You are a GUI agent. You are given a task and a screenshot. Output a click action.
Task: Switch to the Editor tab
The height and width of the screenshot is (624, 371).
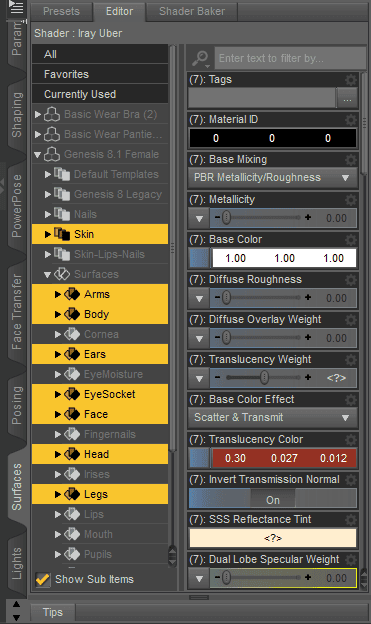[119, 11]
